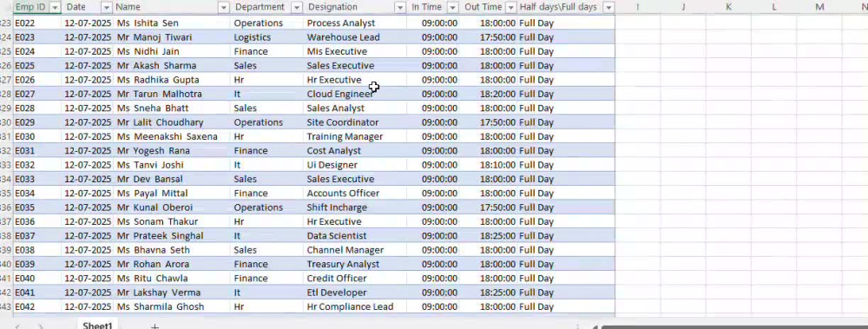This screenshot has width=868, height=329.
Task: Select the cell E022
Action: click(37, 23)
